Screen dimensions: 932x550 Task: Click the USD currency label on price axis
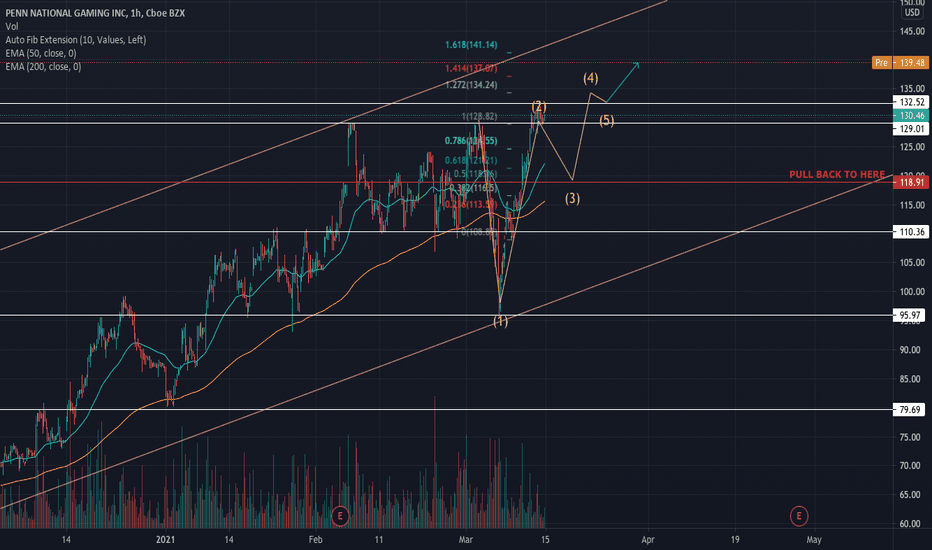[912, 12]
